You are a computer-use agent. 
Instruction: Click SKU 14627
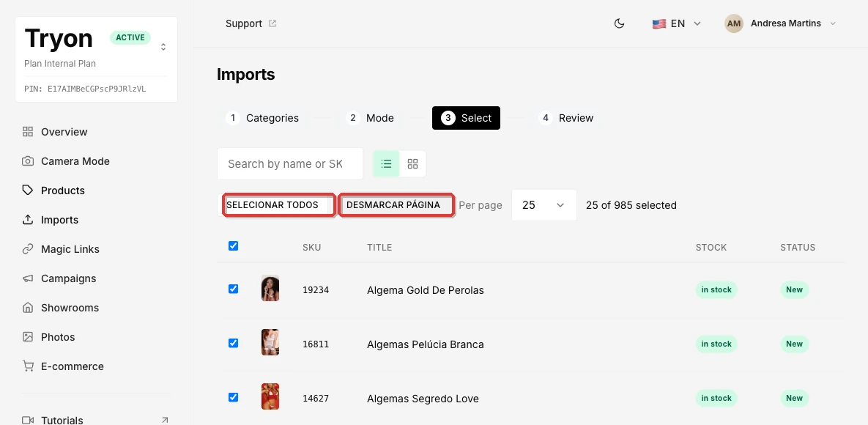pyautogui.click(x=316, y=399)
